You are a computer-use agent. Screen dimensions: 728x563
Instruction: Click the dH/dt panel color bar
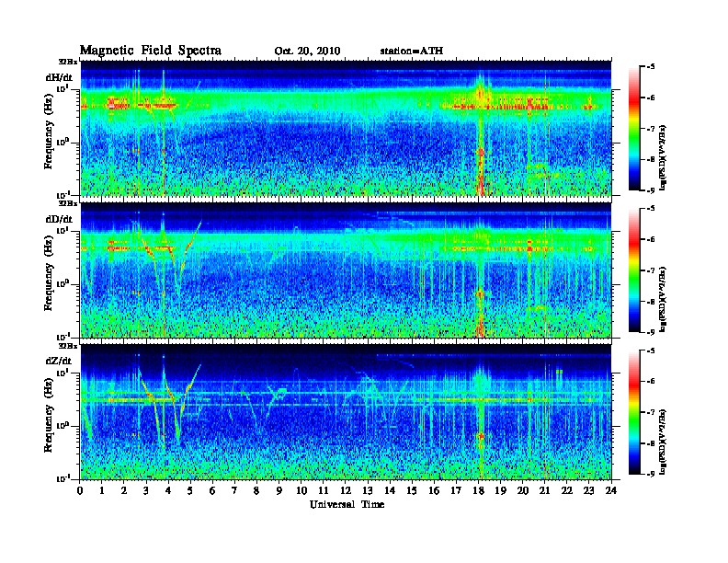coord(634,128)
